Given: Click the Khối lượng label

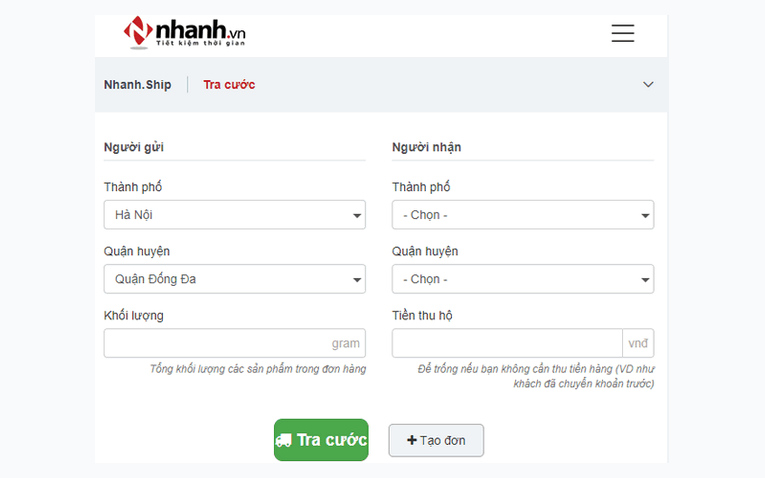Looking at the screenshot, I should [x=134, y=316].
